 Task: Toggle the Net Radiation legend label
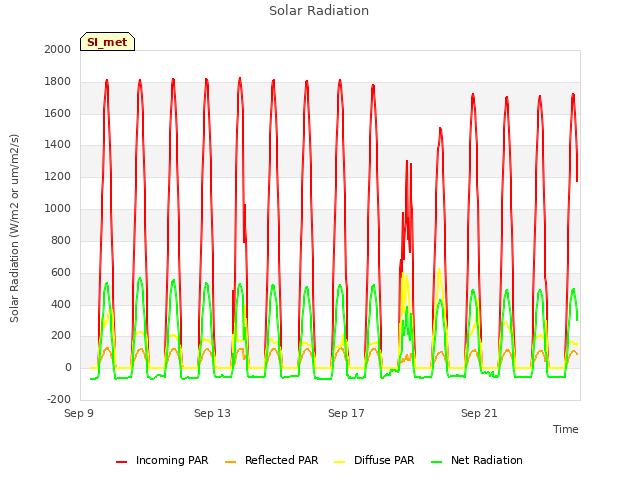(487, 460)
